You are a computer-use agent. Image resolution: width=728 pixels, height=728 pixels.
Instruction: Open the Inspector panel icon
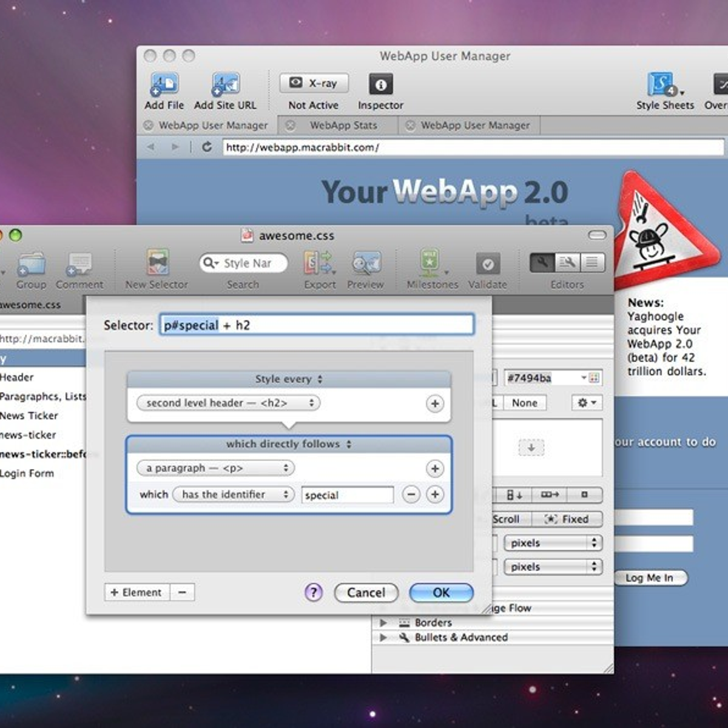coord(380,84)
